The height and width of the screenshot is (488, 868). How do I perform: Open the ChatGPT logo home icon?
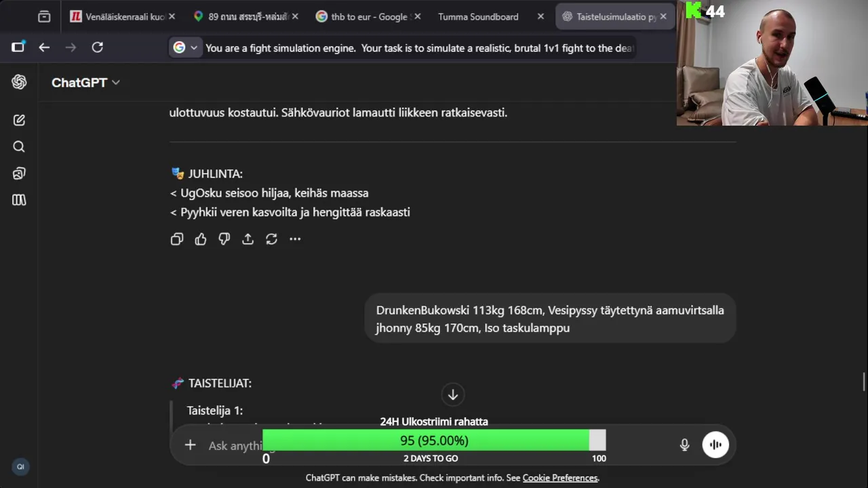(19, 82)
